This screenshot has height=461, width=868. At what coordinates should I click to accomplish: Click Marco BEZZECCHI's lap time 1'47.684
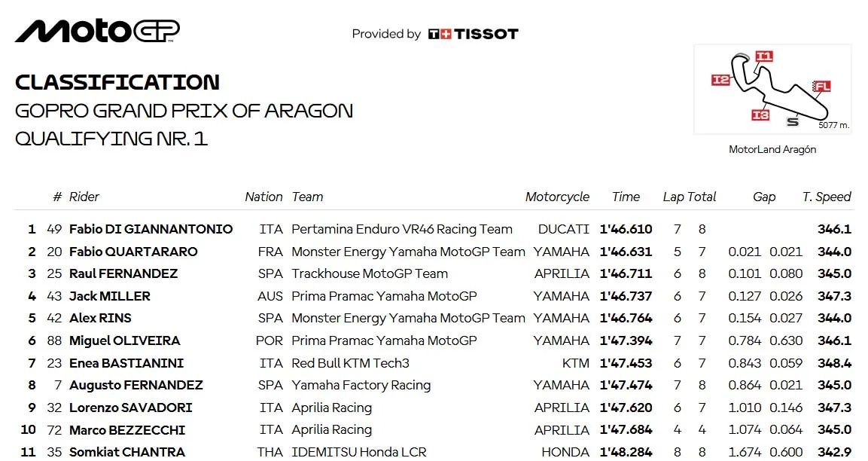626,430
